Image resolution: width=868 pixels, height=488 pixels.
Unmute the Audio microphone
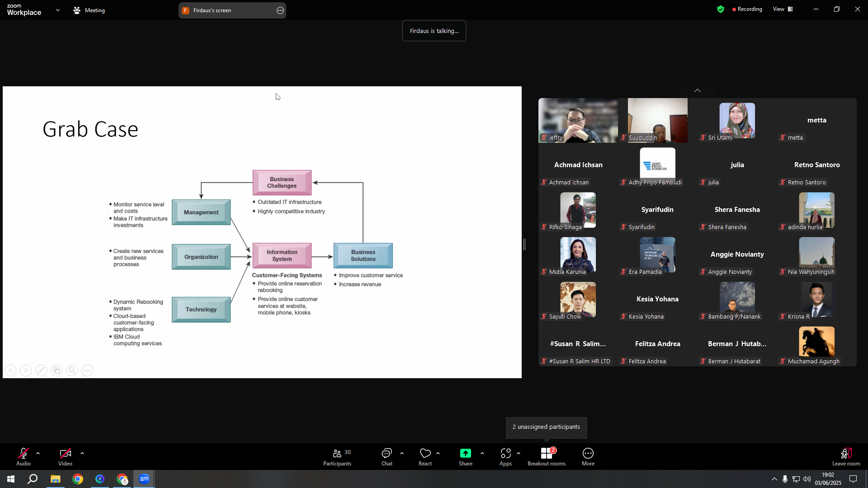coord(24,457)
